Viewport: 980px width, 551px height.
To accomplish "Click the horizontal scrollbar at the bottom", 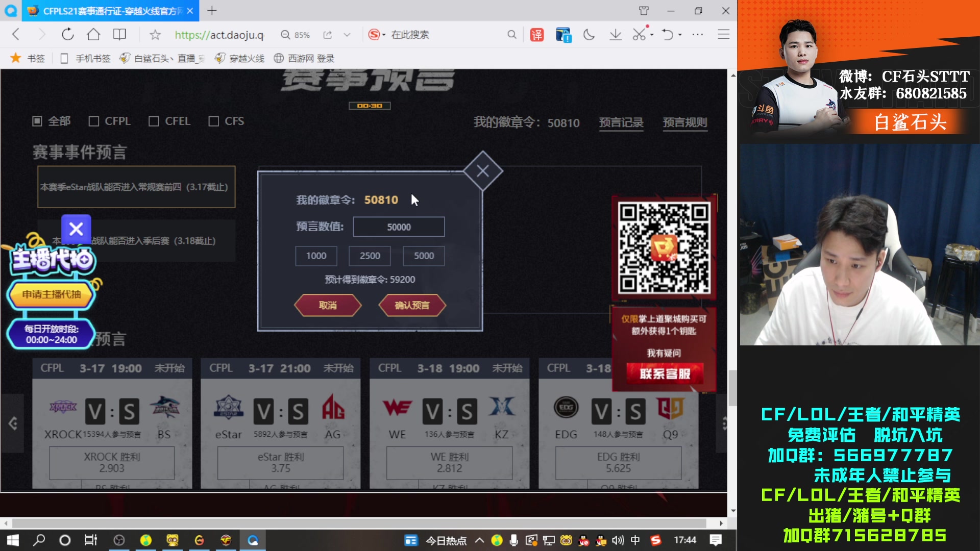I will pyautogui.click(x=359, y=523).
